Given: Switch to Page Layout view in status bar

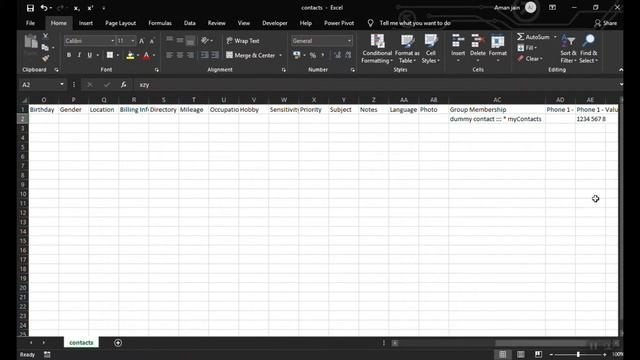Looking at the screenshot, I should 520,354.
